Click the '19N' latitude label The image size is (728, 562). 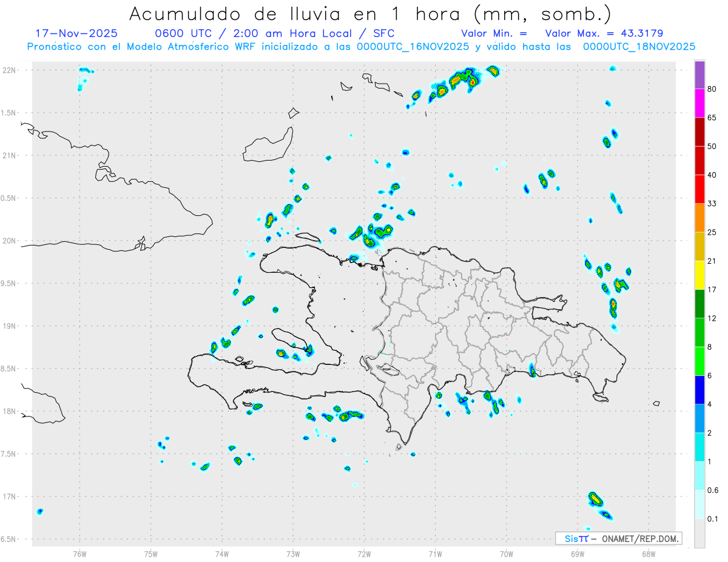point(10,326)
